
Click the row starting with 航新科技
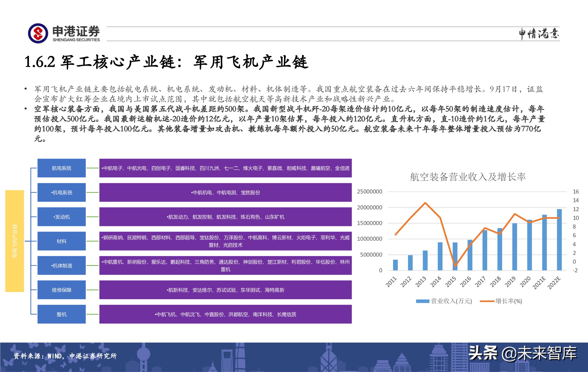(x=226, y=290)
